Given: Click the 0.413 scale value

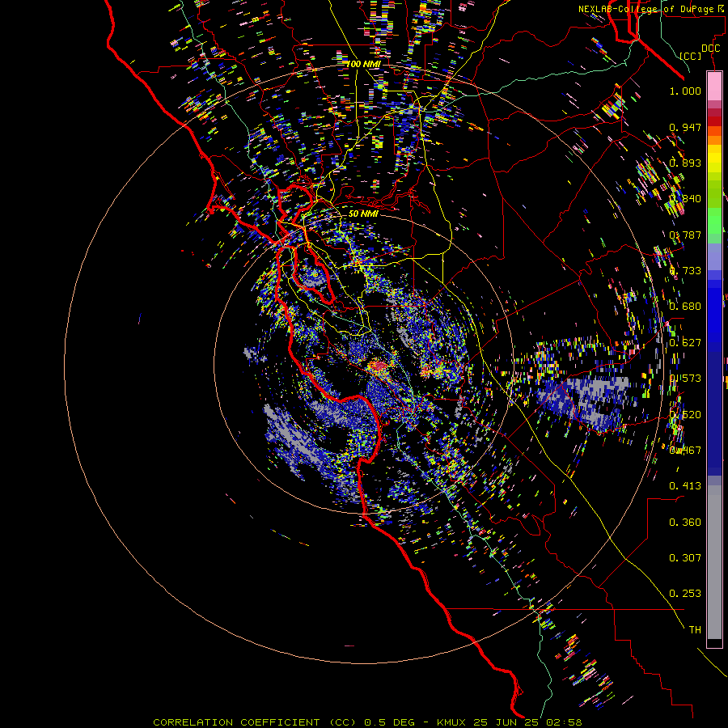Looking at the screenshot, I should (685, 486).
